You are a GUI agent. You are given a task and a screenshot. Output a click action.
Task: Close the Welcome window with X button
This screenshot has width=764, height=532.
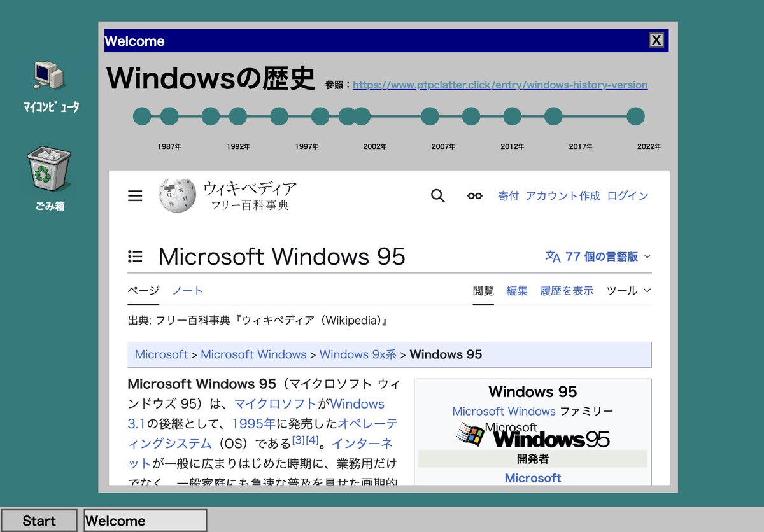(656, 41)
